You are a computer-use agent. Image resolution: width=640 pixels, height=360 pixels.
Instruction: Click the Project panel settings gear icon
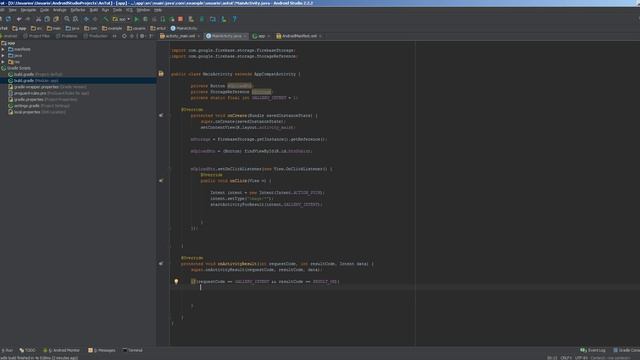click(142, 36)
